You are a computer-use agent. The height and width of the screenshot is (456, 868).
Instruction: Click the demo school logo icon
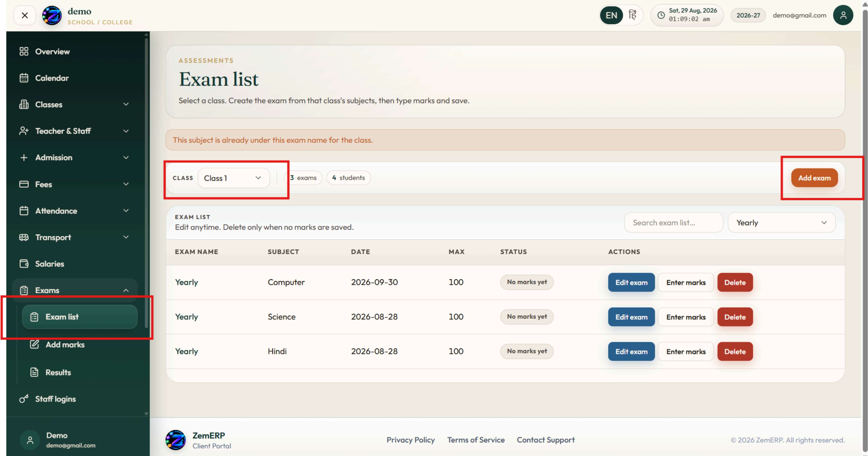click(52, 16)
